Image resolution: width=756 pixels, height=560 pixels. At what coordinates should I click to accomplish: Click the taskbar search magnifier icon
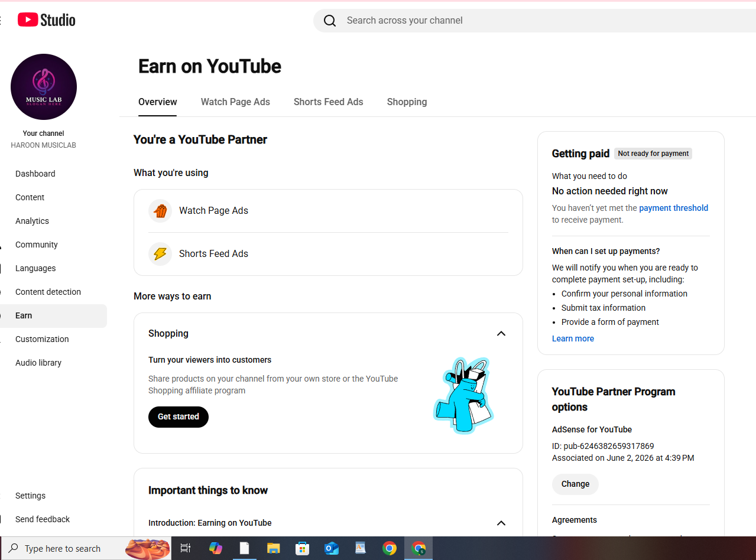[x=13, y=548]
